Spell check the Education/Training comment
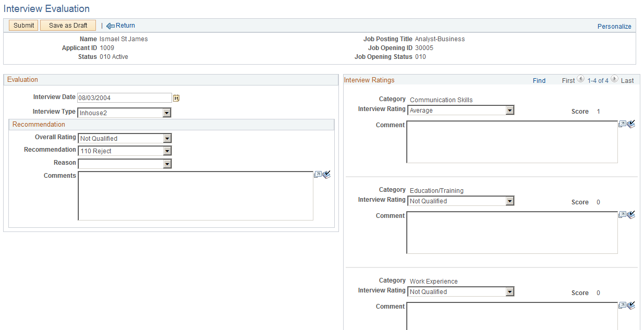This screenshot has height=330, width=644. click(630, 215)
